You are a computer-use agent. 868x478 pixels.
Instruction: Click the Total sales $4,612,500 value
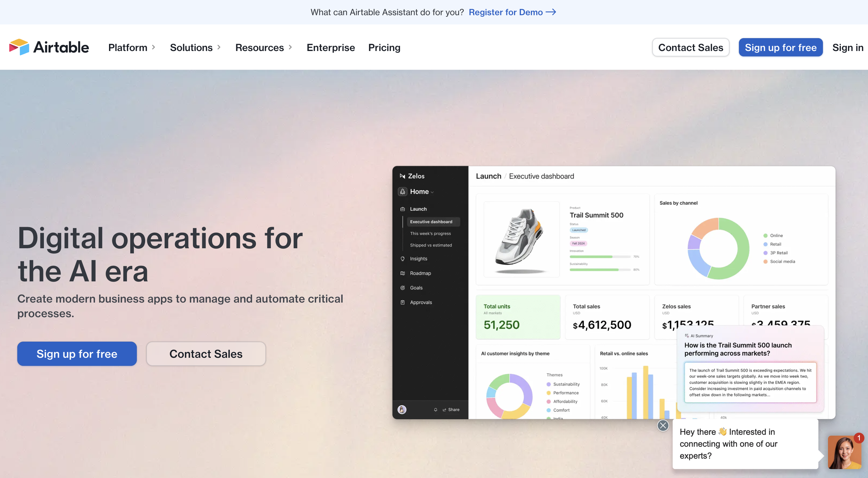(602, 325)
